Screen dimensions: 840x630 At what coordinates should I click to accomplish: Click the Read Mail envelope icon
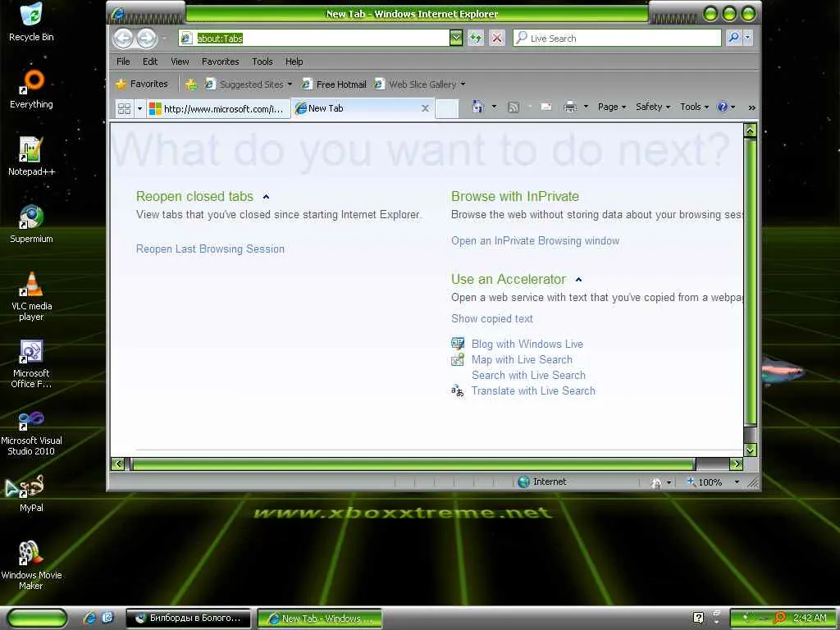[546, 107]
